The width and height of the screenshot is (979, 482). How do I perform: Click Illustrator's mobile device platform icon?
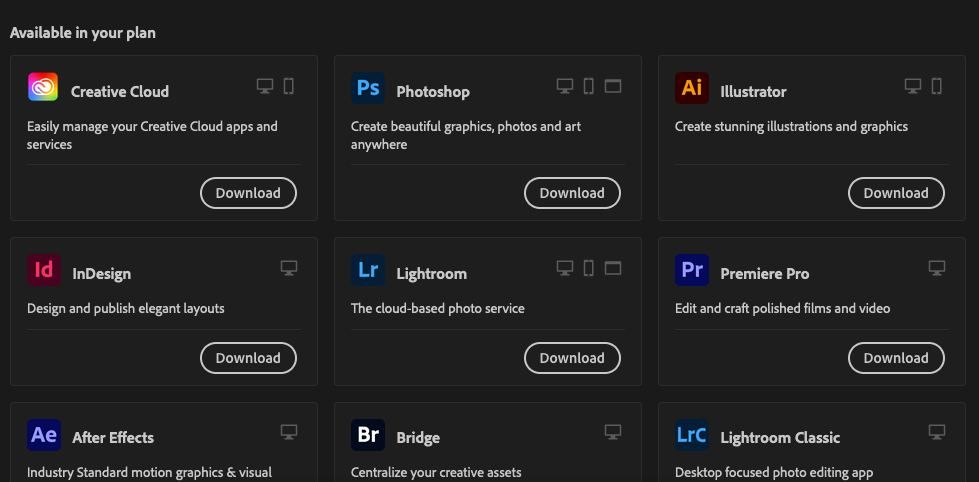(937, 87)
